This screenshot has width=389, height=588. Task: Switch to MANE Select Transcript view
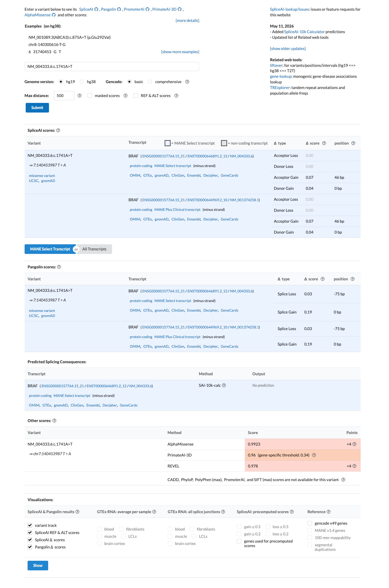click(50, 249)
